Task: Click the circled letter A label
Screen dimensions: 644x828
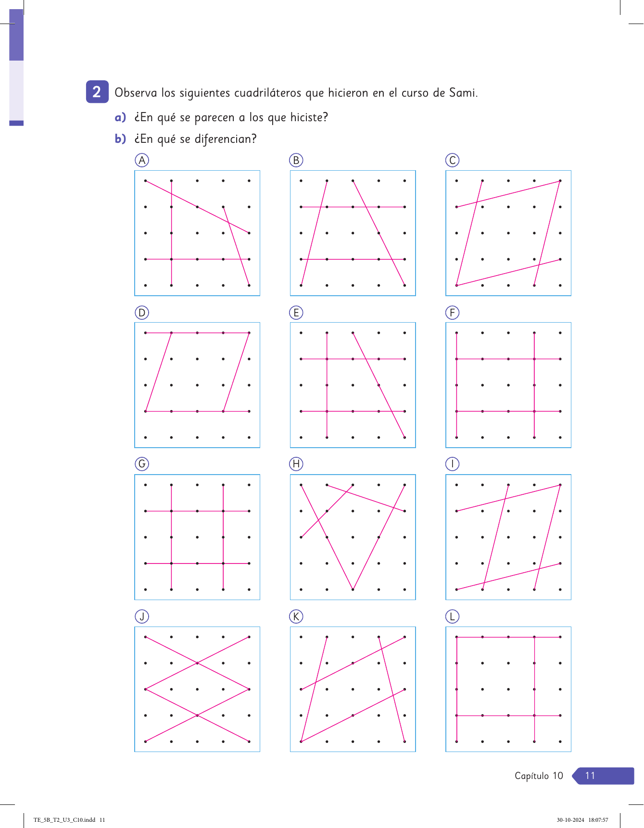Action: point(142,160)
